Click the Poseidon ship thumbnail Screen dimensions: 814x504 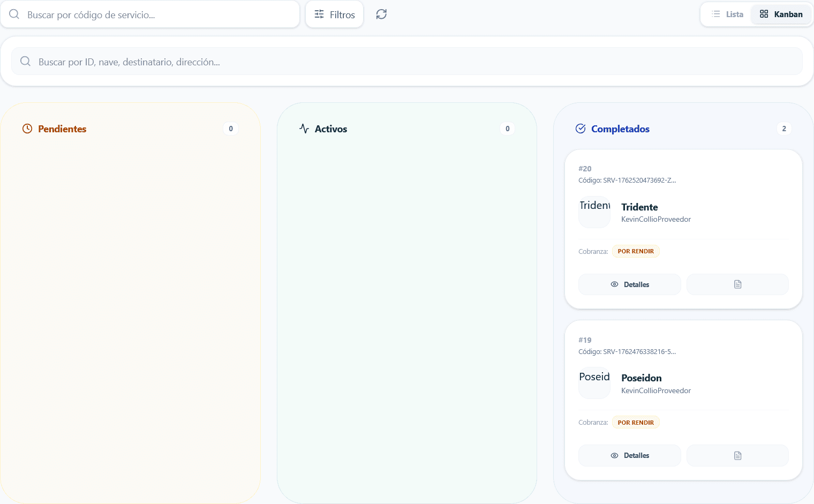point(594,383)
